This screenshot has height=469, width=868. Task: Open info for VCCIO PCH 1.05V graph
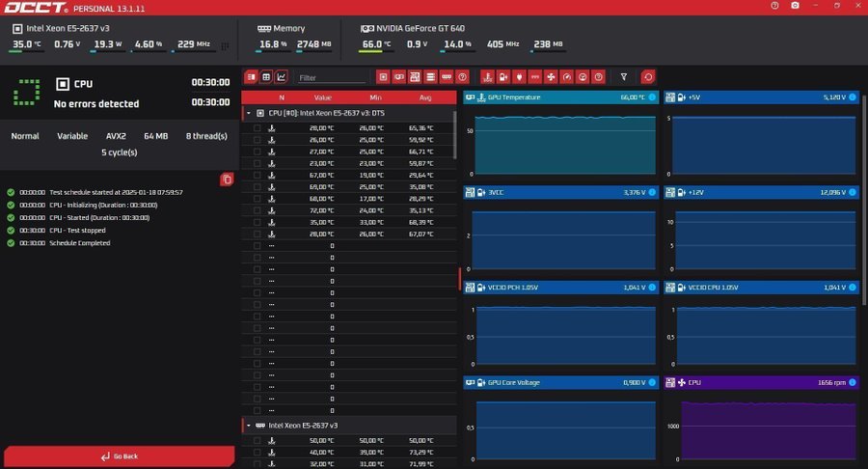click(x=652, y=288)
